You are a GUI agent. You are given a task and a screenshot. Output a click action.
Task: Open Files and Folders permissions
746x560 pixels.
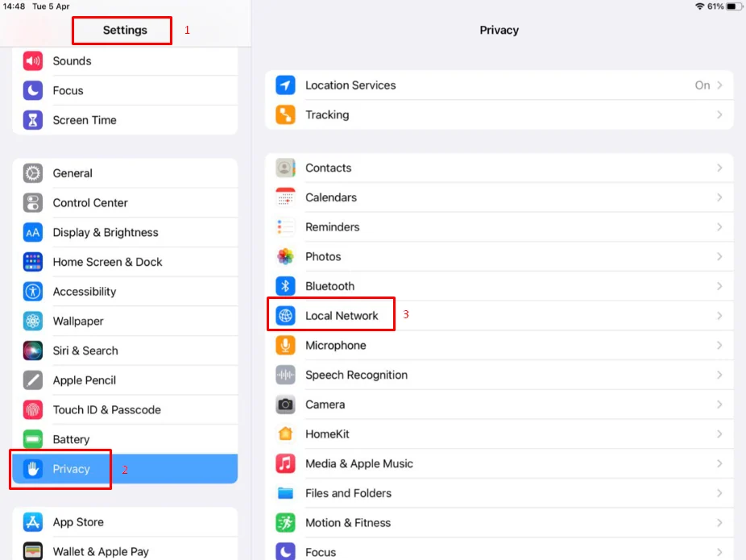499,493
